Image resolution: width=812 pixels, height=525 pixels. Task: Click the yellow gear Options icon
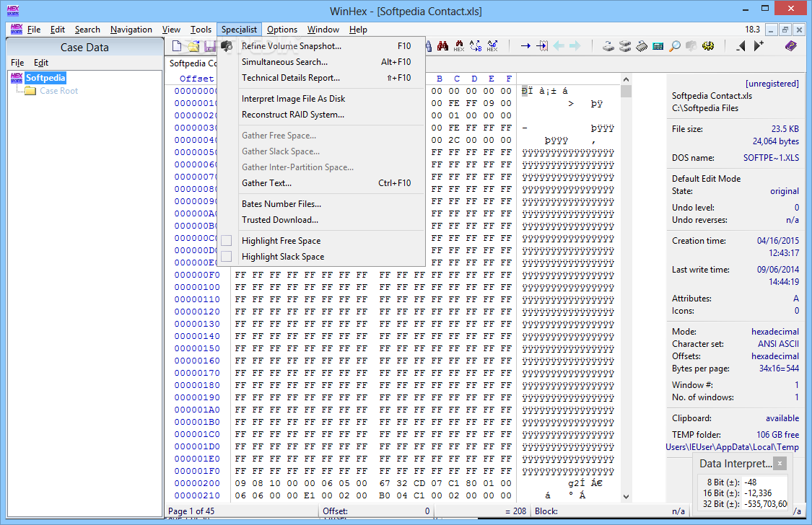tap(708, 46)
